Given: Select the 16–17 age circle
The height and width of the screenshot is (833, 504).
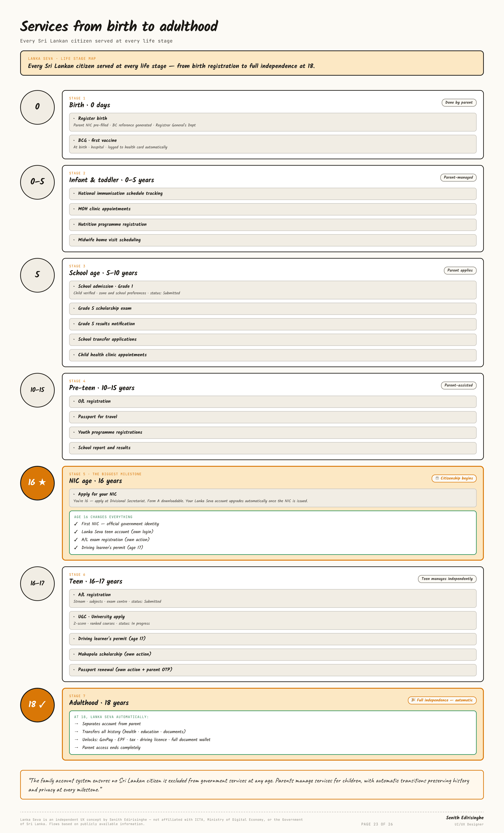Looking at the screenshot, I should click(x=37, y=583).
